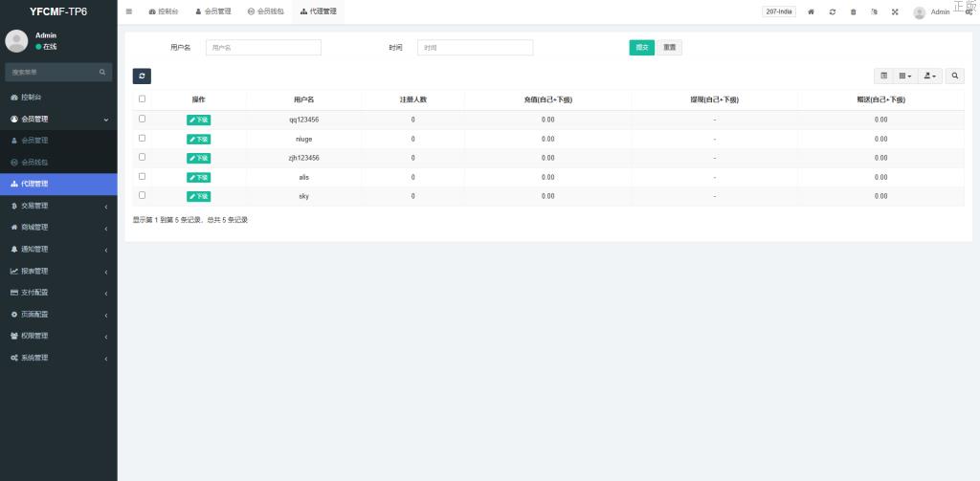This screenshot has width=980, height=481.
Task: Open the export dropdown beside the columns button
Action: [930, 76]
